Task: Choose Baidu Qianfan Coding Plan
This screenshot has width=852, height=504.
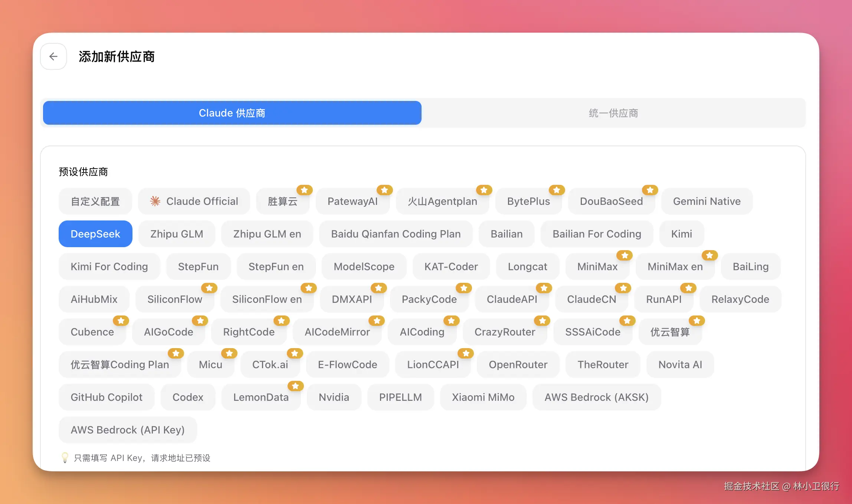Action: (396, 234)
